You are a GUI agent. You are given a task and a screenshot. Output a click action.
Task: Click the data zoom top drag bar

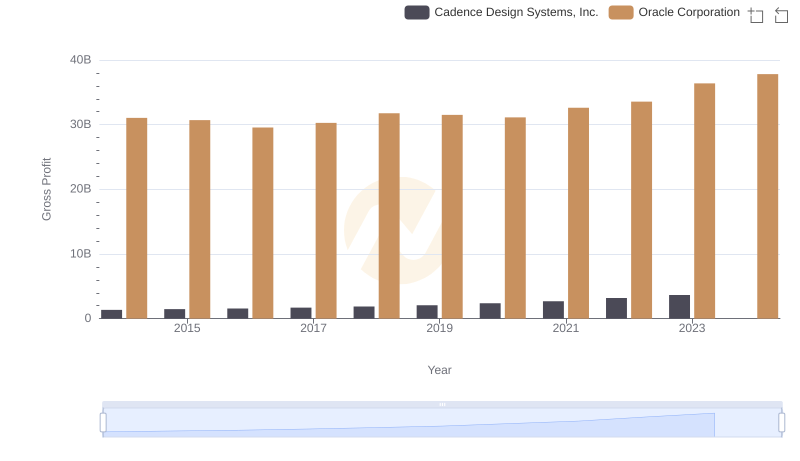point(442,404)
